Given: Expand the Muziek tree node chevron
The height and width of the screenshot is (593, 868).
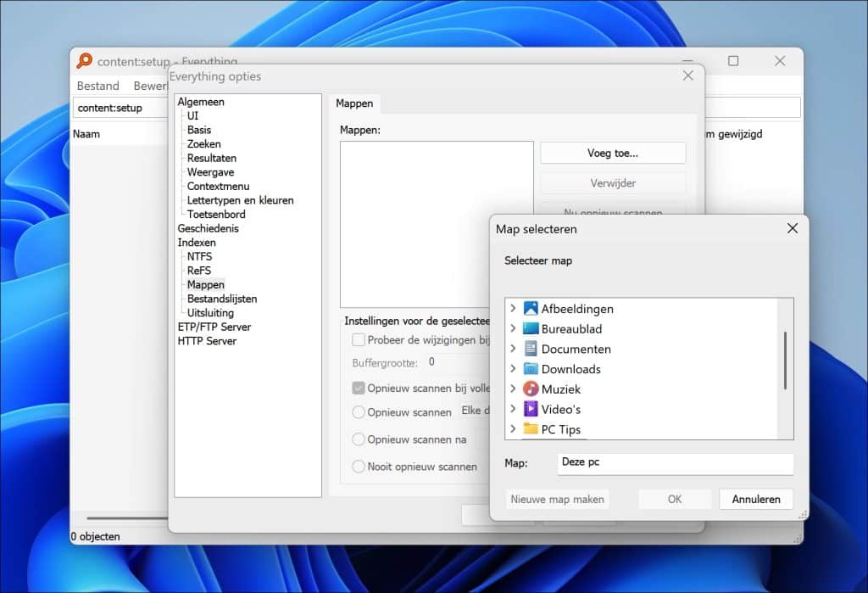Looking at the screenshot, I should point(513,389).
